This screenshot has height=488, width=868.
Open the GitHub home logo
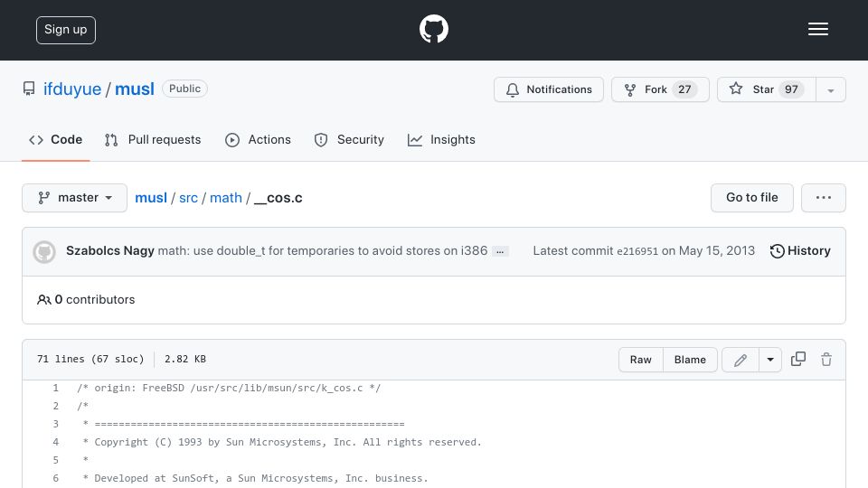pyautogui.click(x=433, y=29)
